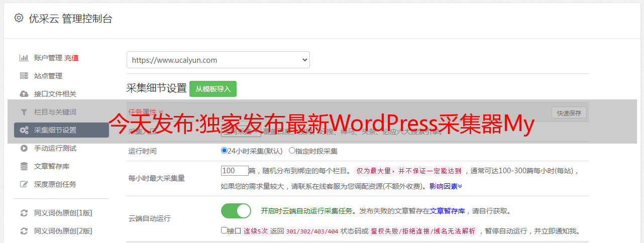Click refresh icon of 同义词伪原创[1版]
The width and height of the screenshot is (644, 243).
[24, 213]
